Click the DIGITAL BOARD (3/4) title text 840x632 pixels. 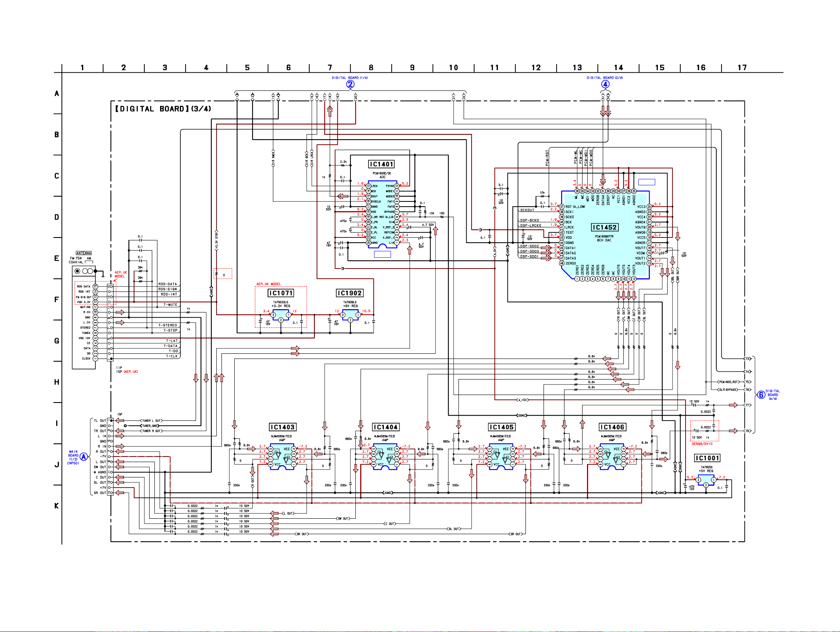[x=163, y=109]
